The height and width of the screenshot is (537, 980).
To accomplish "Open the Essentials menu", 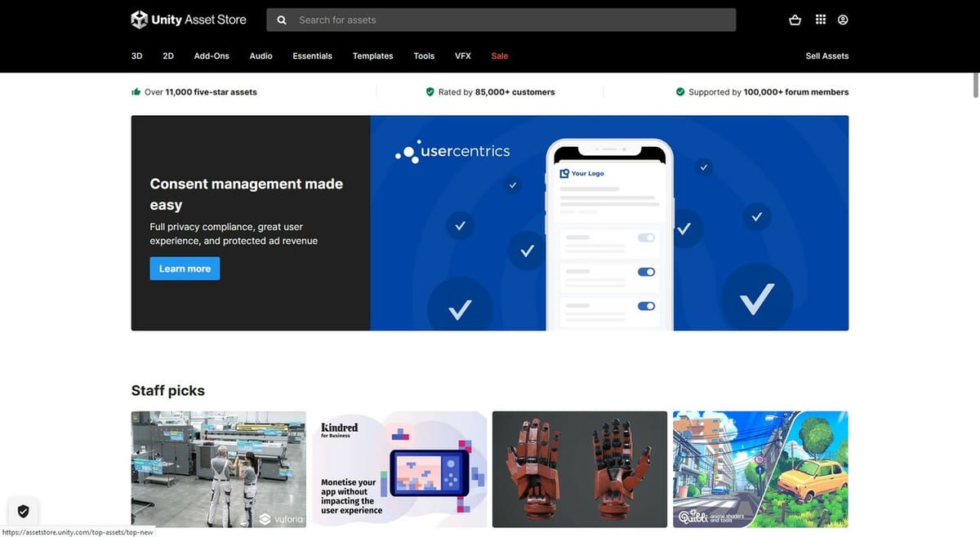I will (312, 55).
